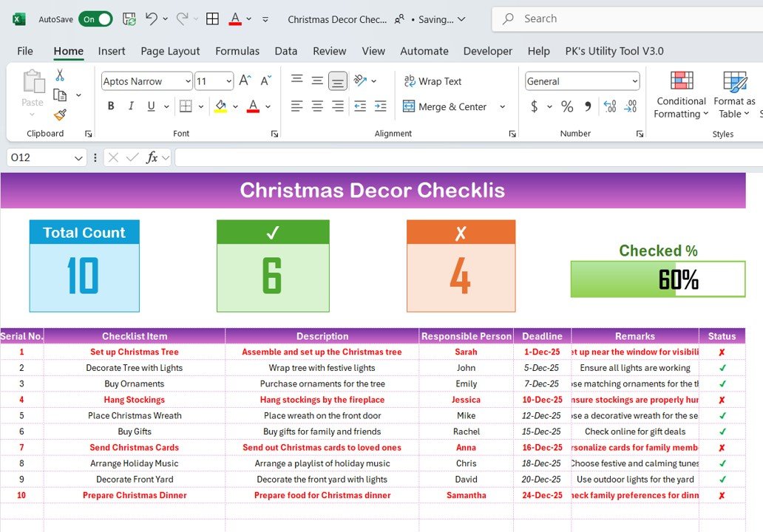Open the Merge & Center dropdown arrow
Viewport: 763px width, 532px height.
503,106
